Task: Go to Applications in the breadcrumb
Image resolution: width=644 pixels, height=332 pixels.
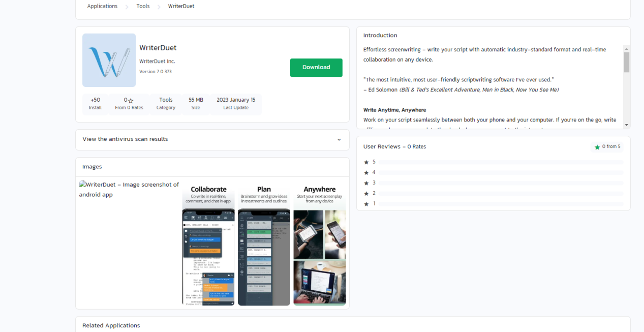Action: pyautogui.click(x=102, y=7)
